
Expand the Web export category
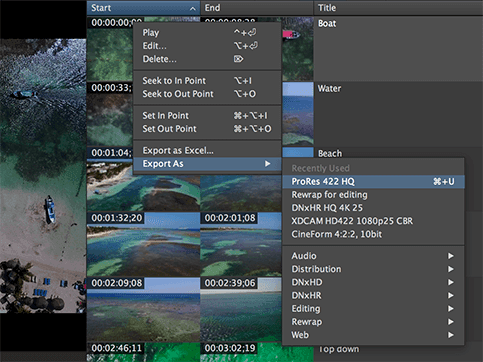point(373,335)
